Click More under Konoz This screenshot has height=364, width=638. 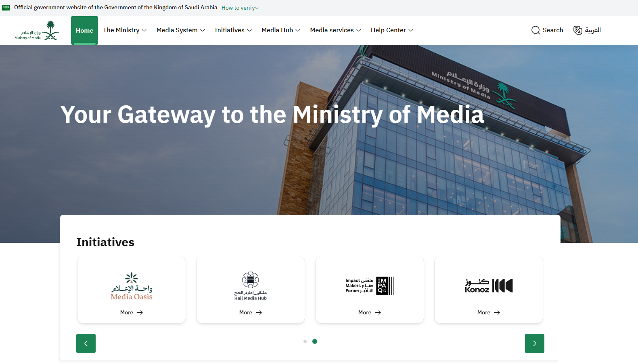(x=484, y=313)
